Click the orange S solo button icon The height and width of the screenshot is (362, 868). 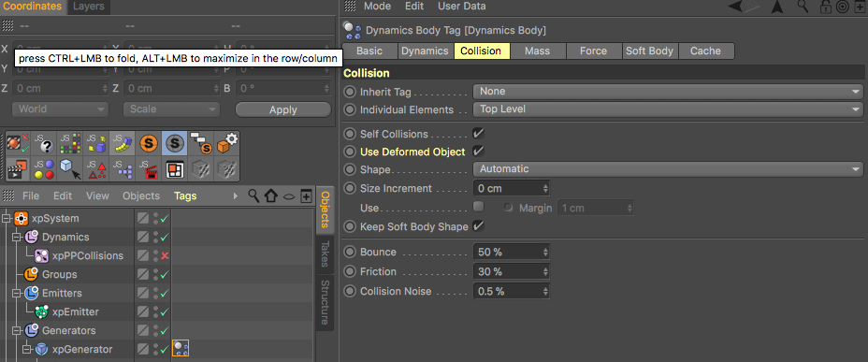(149, 143)
